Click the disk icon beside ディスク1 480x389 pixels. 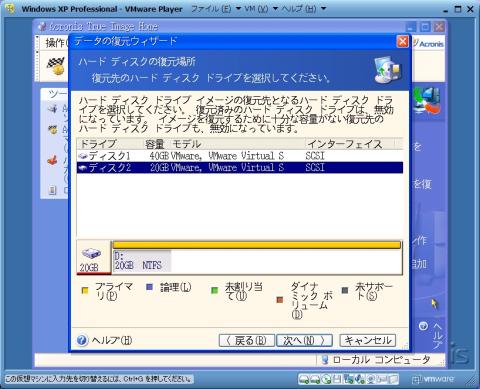point(83,156)
